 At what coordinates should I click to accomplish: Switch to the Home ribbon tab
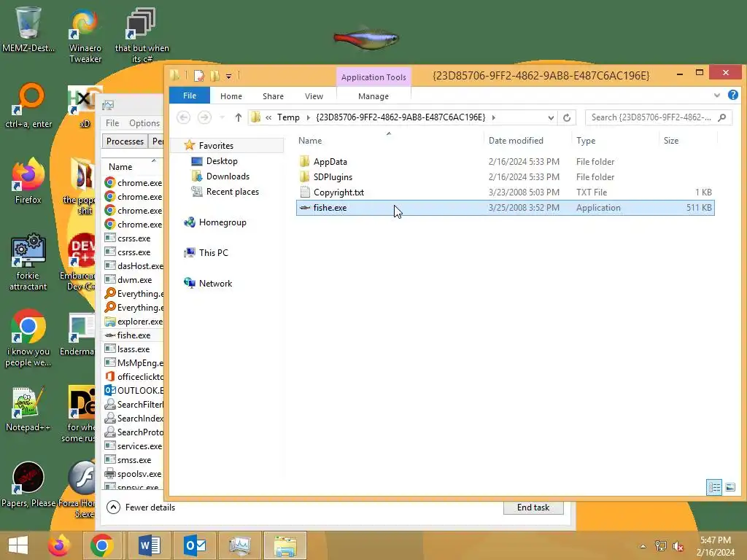[231, 96]
